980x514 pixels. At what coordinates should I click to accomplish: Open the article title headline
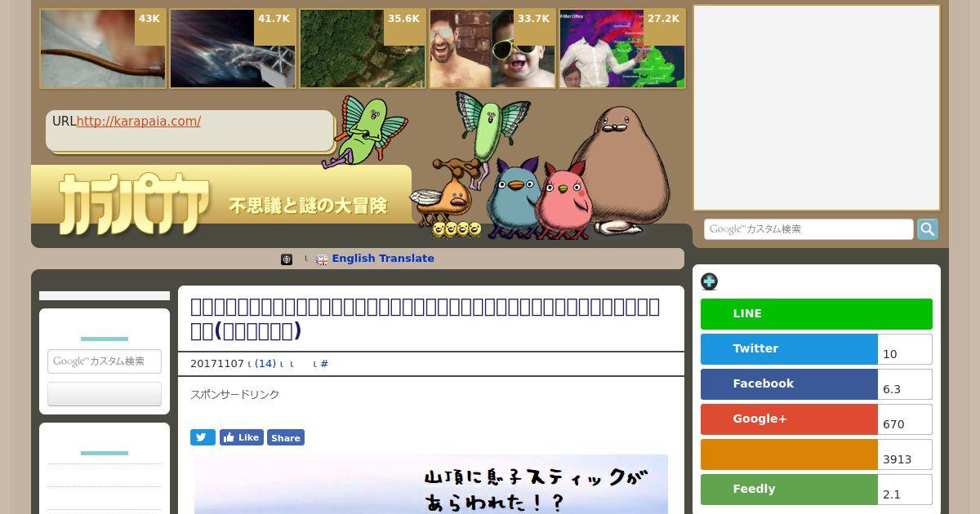(425, 318)
